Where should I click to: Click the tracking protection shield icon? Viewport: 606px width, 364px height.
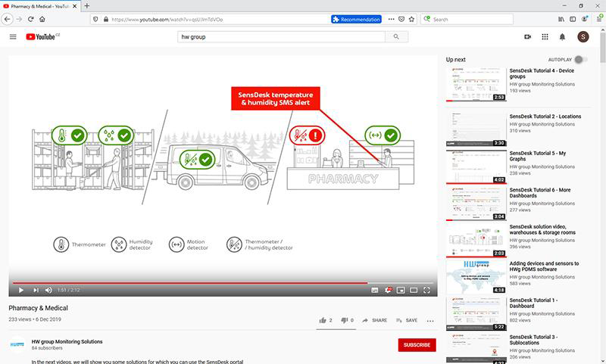(95, 20)
